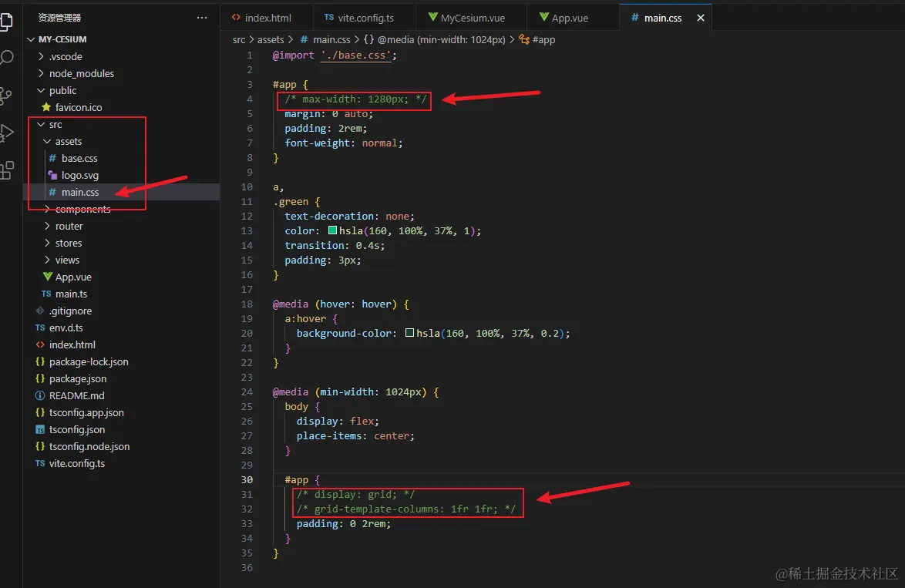905x588 pixels.
Task: Expand the node_modules folder
Action: [41, 73]
